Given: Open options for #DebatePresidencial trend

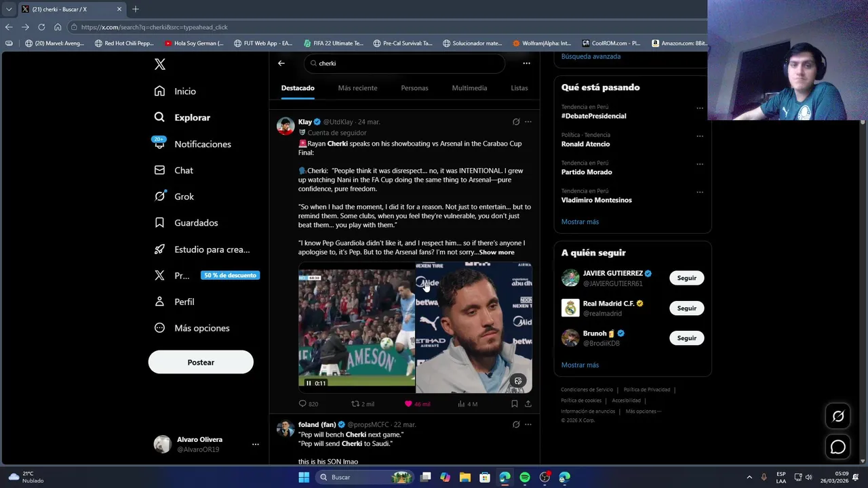Looking at the screenshot, I should [700, 108].
